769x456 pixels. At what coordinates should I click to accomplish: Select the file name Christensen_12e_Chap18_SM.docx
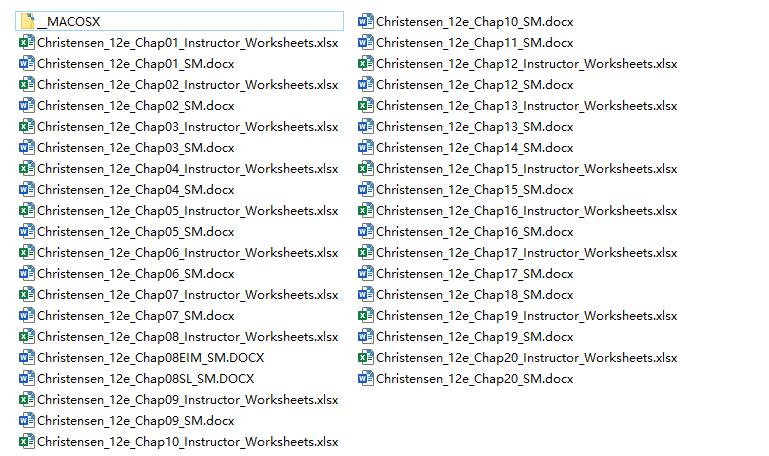(x=475, y=295)
